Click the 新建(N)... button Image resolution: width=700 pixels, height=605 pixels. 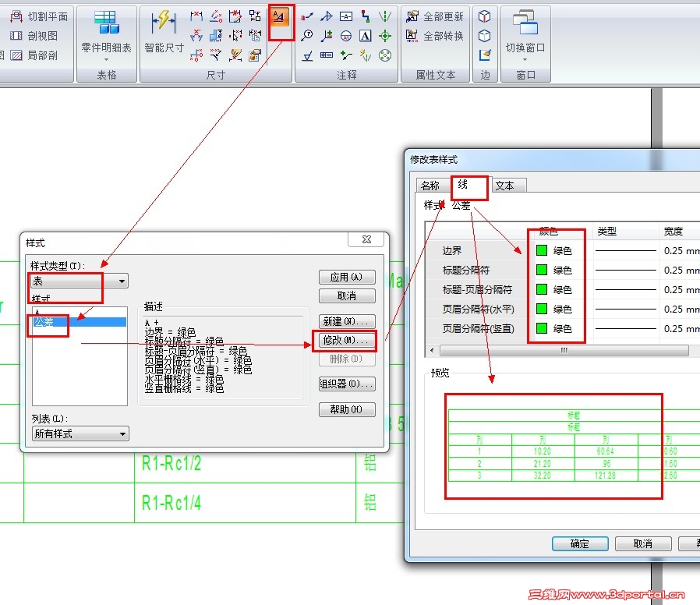tap(347, 321)
